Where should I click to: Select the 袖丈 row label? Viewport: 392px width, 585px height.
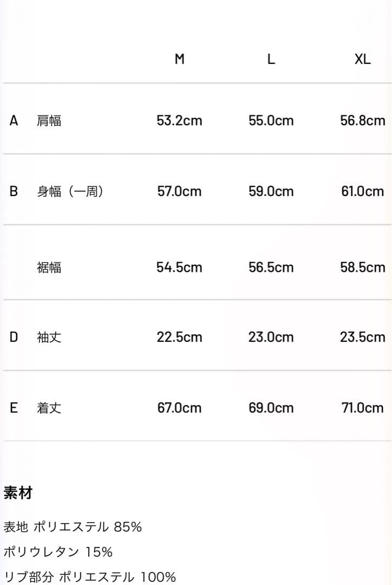(49, 337)
